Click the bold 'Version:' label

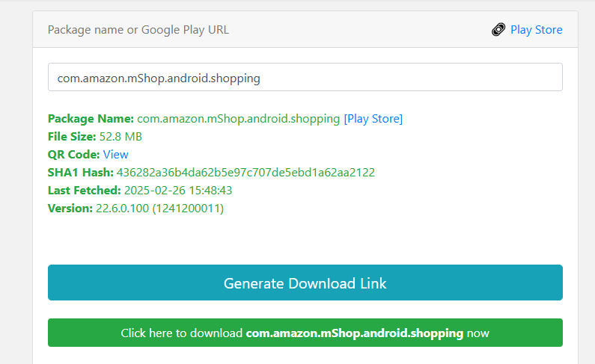point(70,209)
